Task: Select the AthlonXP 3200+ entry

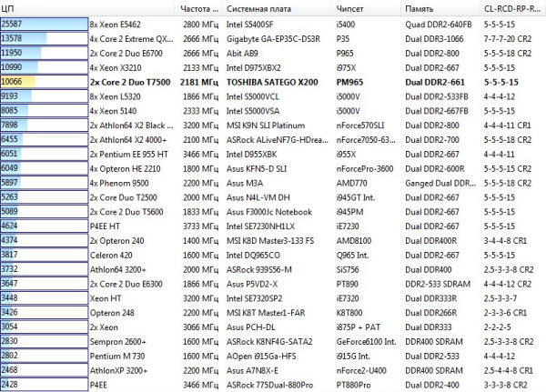Action: (x=118, y=371)
